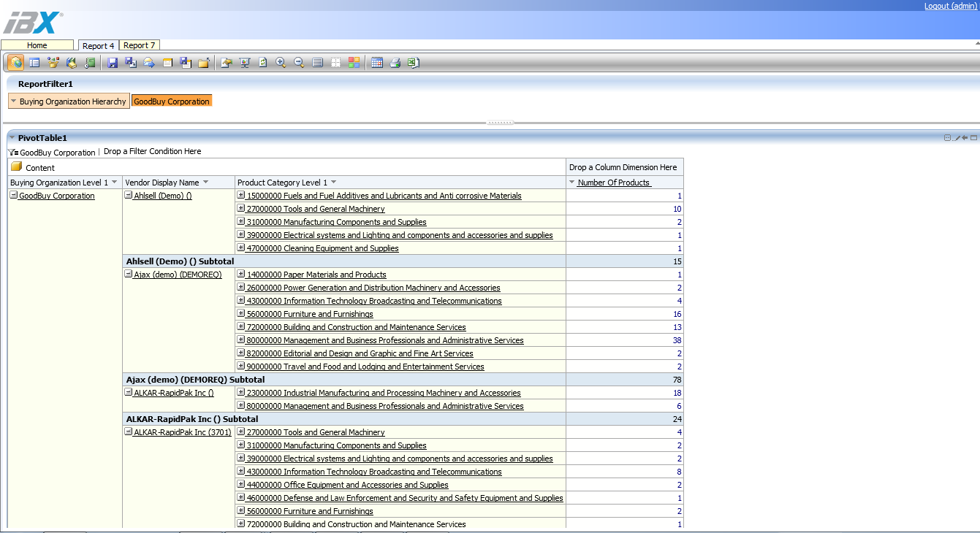Open 23000000 Industrial Manufacturing and Processing Machinery link

[x=384, y=393]
